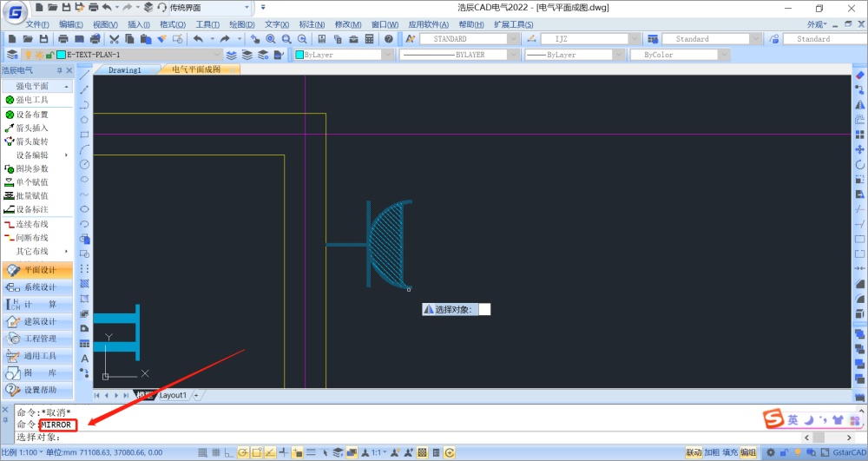Viewport: 868px width, 461px height.
Task: Click the Print icon in standard toolbar
Action: click(63, 39)
